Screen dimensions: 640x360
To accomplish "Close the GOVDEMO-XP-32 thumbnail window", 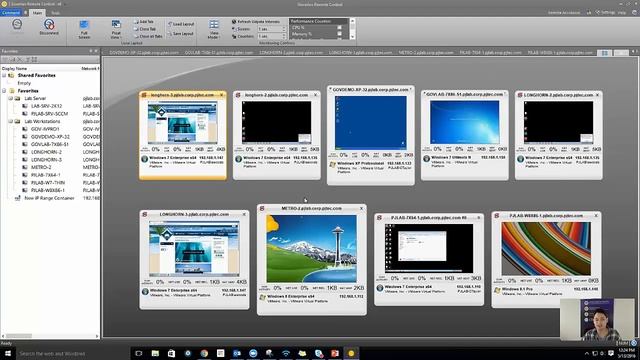I will click(410, 89).
